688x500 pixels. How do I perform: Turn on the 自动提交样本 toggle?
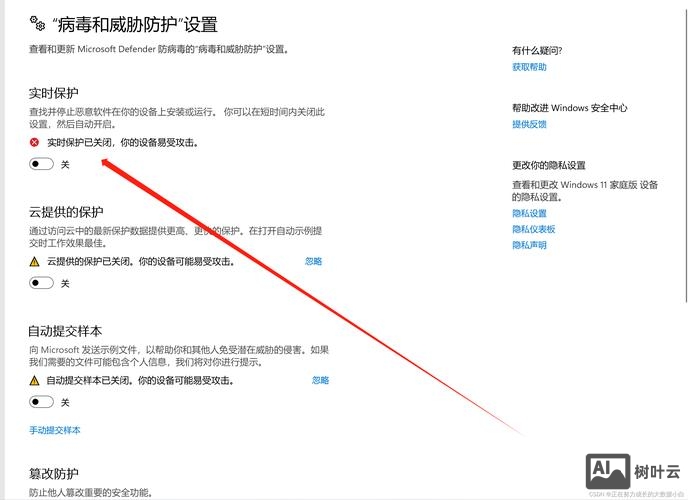point(41,402)
